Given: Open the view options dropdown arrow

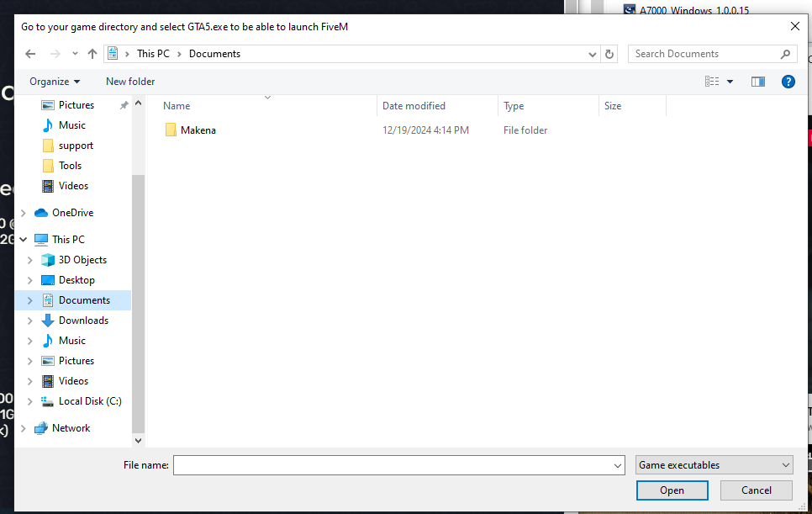Looking at the screenshot, I should pyautogui.click(x=730, y=82).
